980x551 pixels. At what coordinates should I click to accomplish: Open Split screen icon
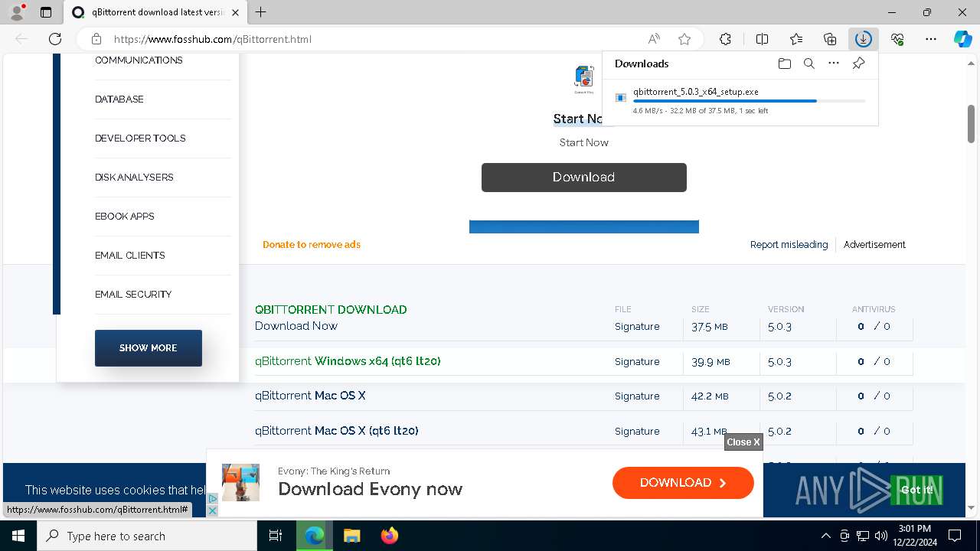[762, 39]
